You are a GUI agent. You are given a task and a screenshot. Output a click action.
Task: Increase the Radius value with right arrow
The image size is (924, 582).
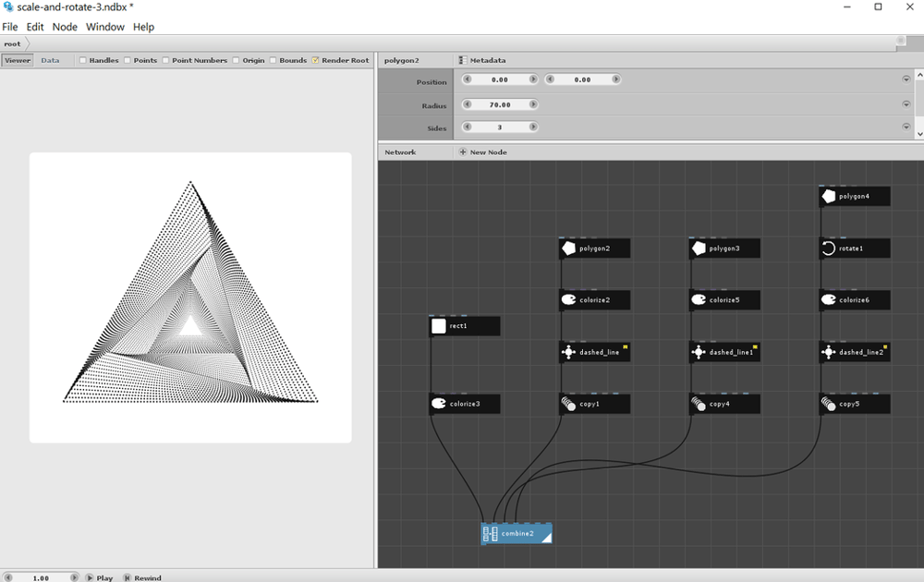533,104
